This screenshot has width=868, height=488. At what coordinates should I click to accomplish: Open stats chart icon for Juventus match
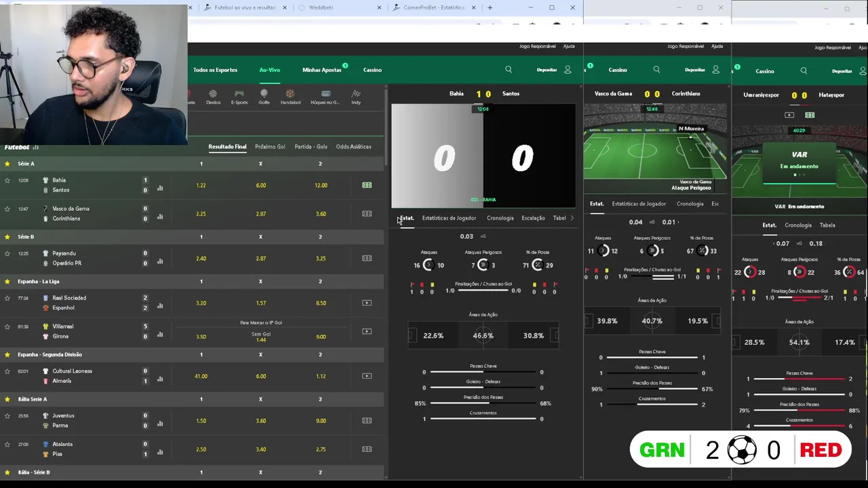160,424
